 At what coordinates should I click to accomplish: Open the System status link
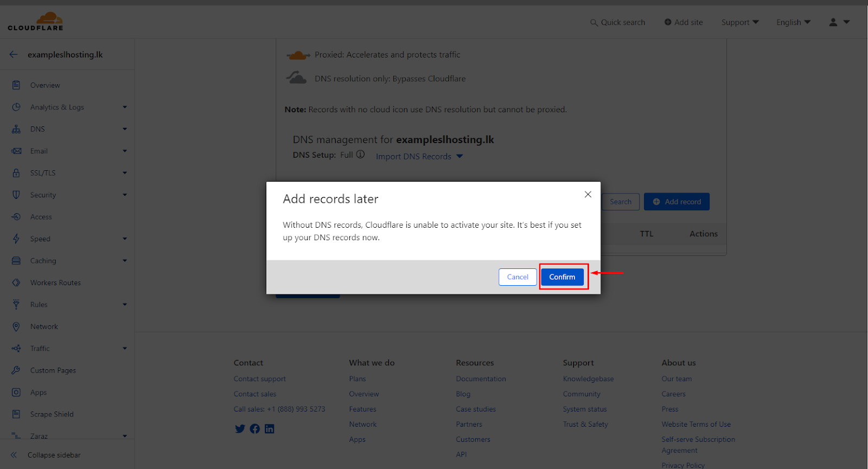pyautogui.click(x=585, y=409)
